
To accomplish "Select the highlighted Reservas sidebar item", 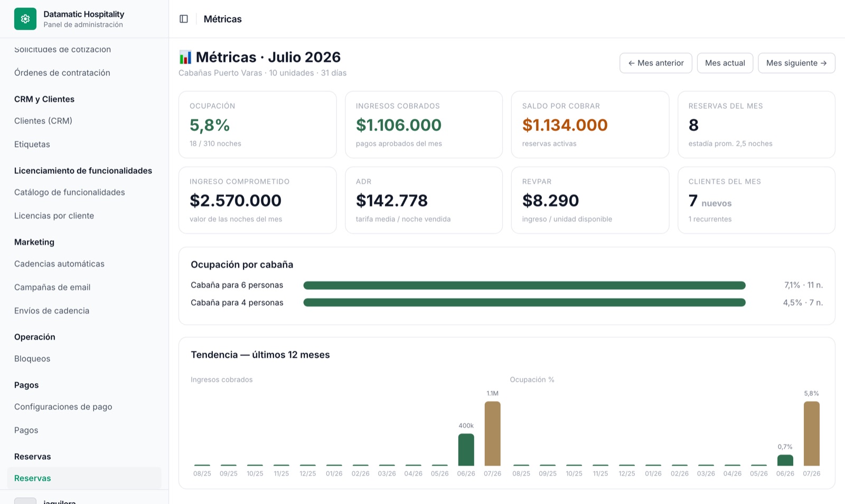I will click(84, 478).
